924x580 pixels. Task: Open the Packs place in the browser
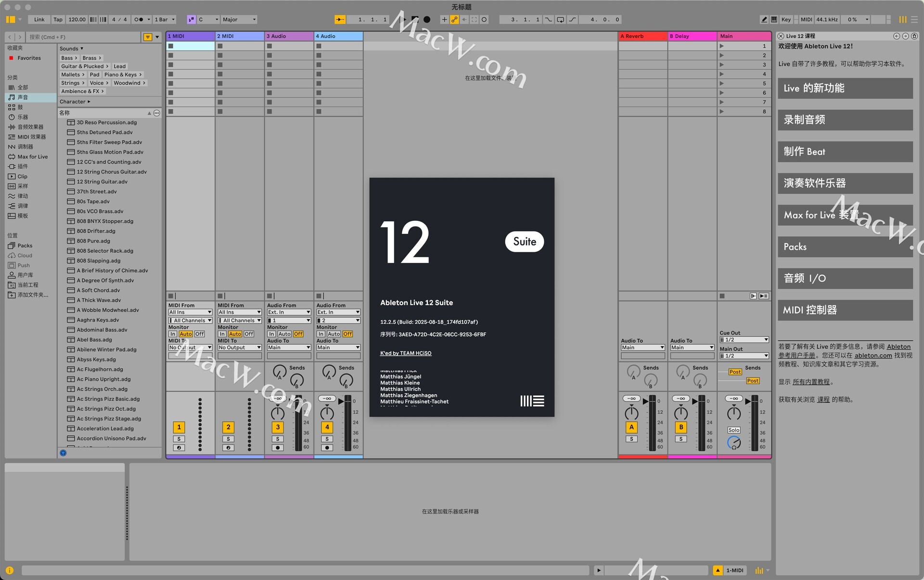[x=25, y=245]
